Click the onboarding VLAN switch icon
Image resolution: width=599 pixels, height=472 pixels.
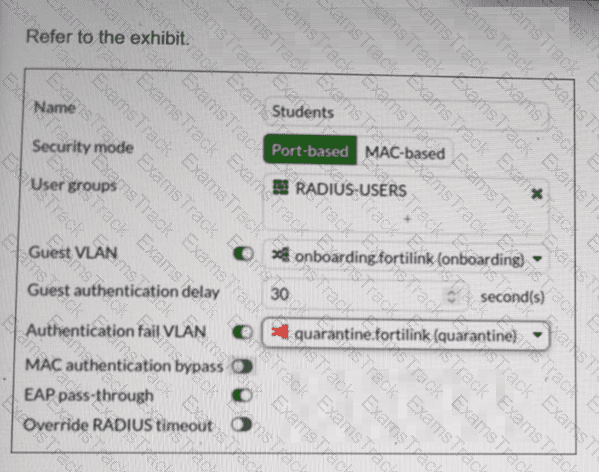[280, 255]
